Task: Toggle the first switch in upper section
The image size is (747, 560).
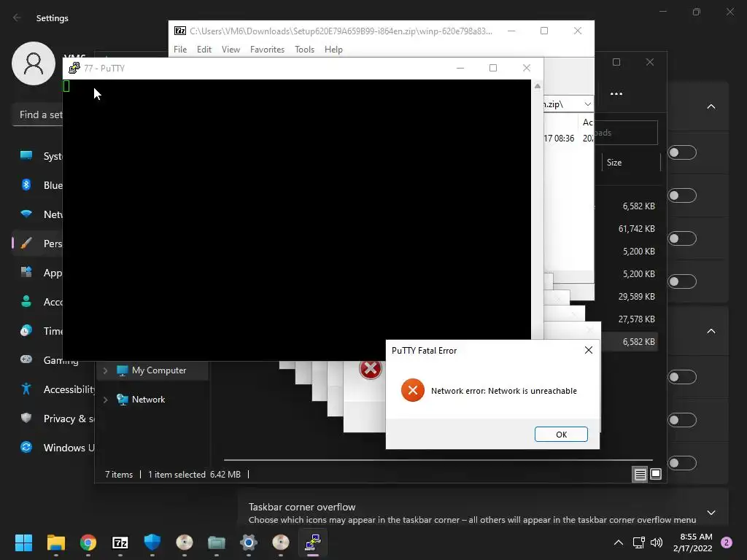Action: [682, 152]
